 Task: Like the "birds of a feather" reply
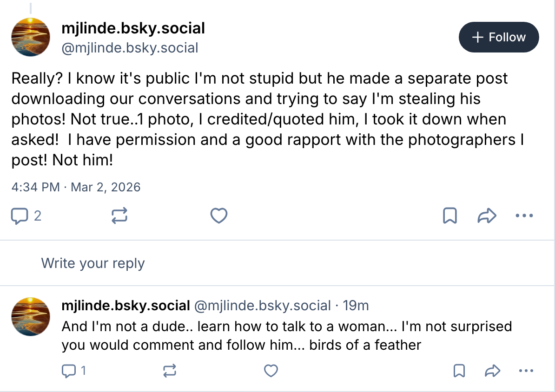coord(271,370)
